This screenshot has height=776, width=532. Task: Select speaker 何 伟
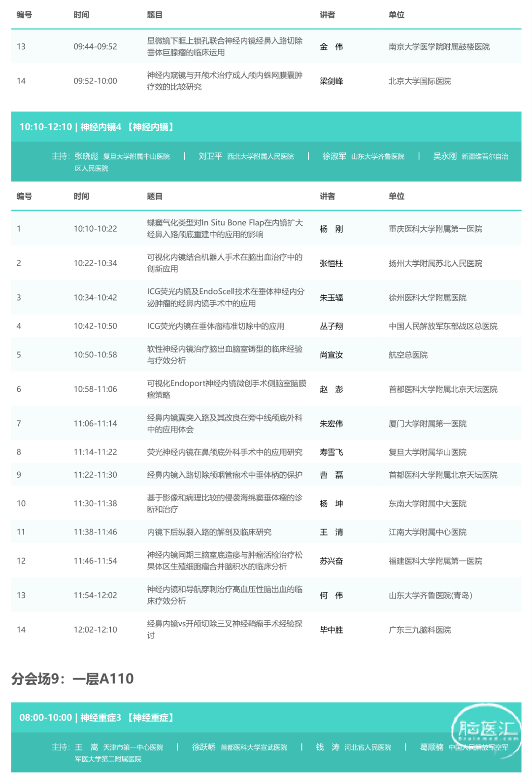click(332, 596)
